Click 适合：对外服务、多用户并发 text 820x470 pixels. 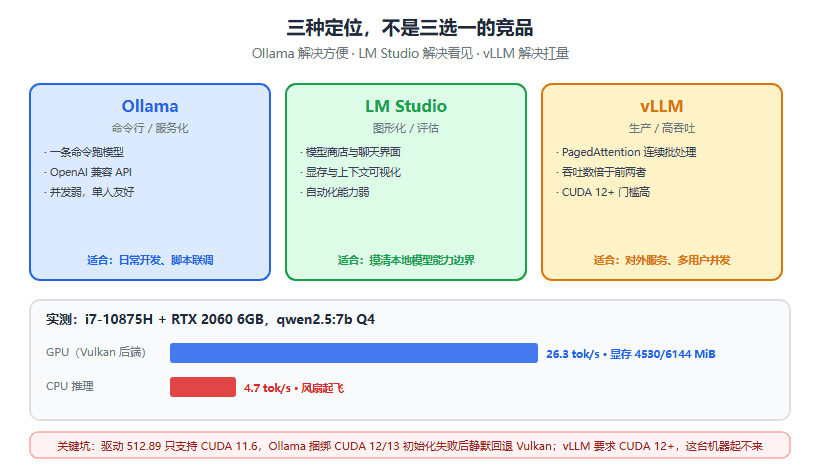[662, 260]
